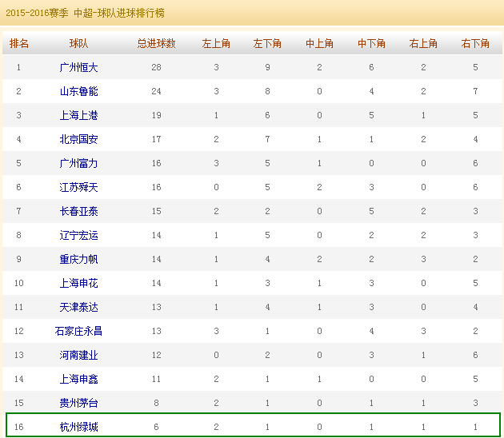Image resolution: width=504 pixels, height=438 pixels.
Task: Click 右上角 value 3 for 重庆力帆
Action: 423,259
